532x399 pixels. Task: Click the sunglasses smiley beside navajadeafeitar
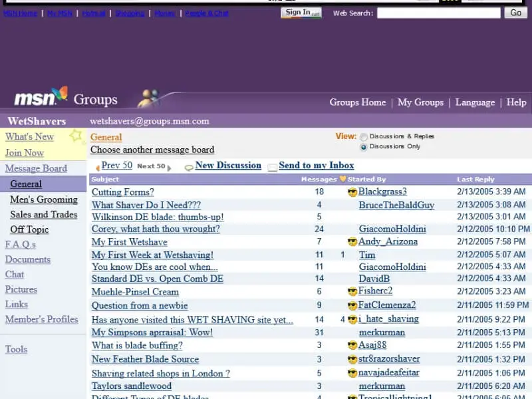coord(352,373)
